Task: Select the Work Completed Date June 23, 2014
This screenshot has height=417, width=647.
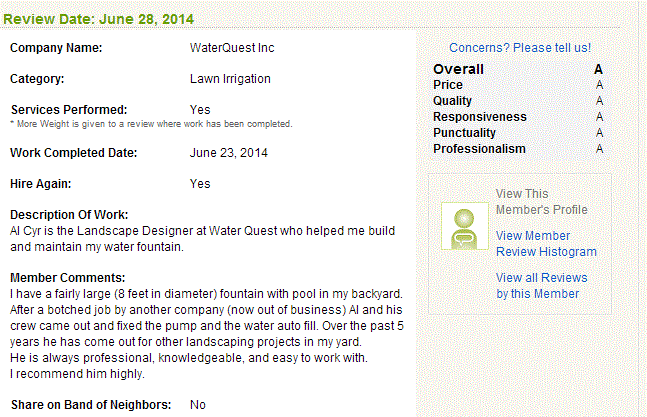Action: pyautogui.click(x=229, y=153)
